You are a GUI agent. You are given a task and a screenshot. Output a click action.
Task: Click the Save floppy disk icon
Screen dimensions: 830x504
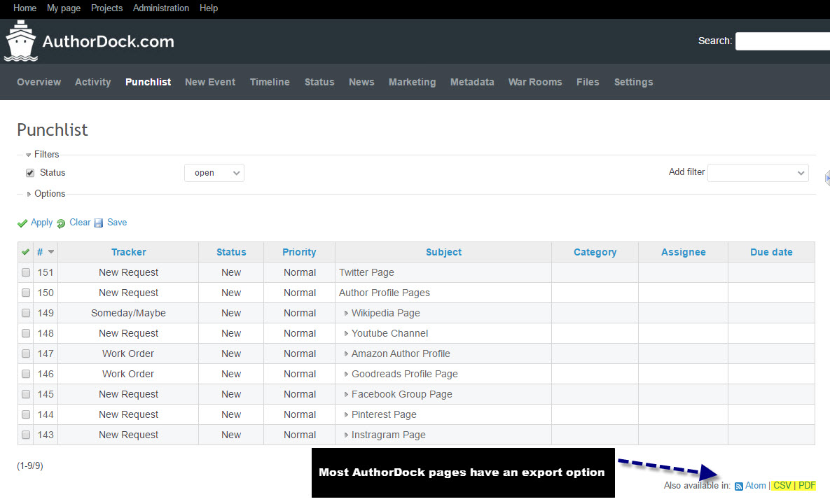pyautogui.click(x=99, y=223)
